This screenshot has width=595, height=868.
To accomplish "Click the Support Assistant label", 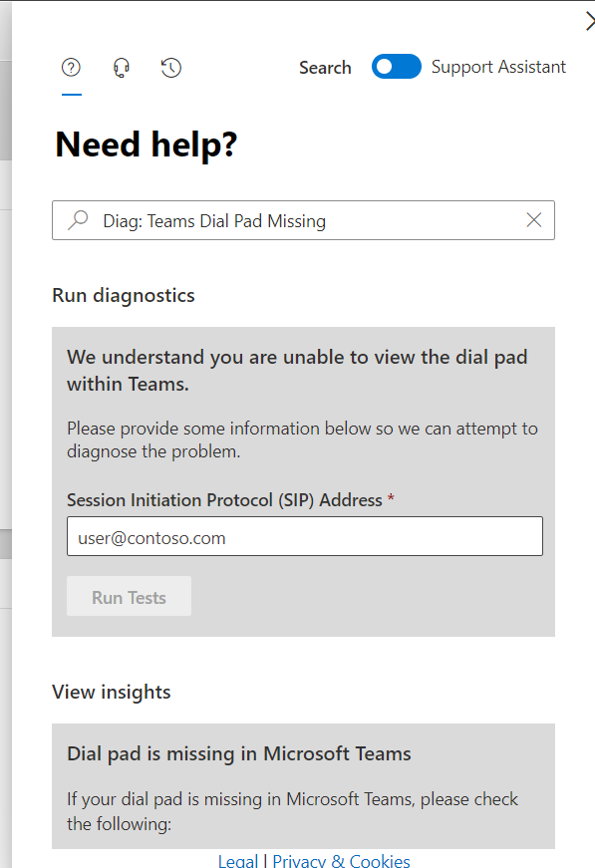I will (x=498, y=67).
